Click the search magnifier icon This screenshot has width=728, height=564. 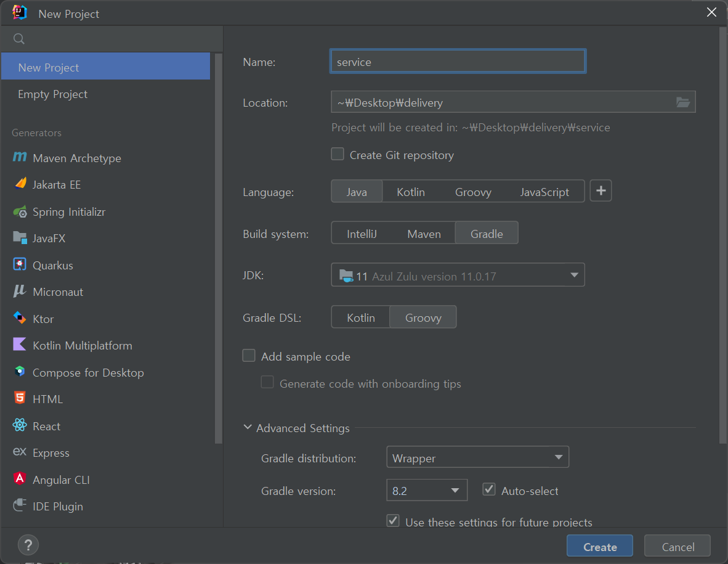click(18, 39)
